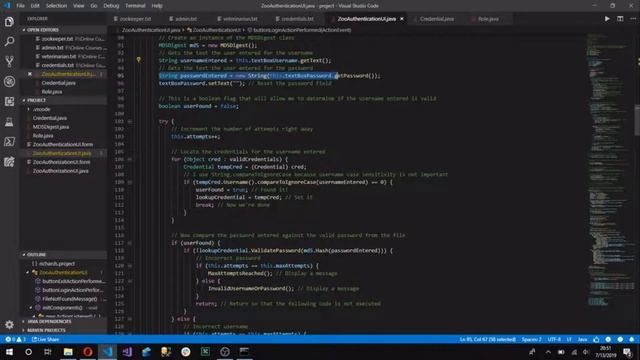
Task: Open the terminal-style icon in activity bar
Action: 9,142
